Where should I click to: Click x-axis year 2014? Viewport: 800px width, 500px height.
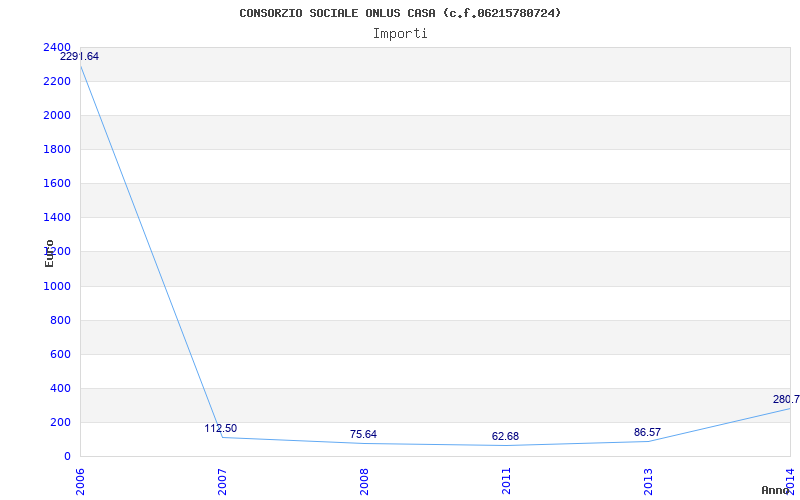[x=790, y=481]
